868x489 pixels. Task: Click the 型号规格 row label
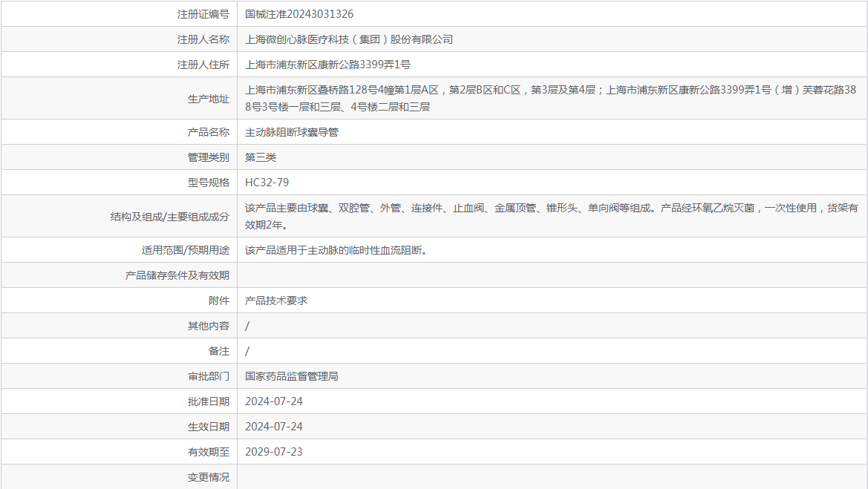point(209,183)
